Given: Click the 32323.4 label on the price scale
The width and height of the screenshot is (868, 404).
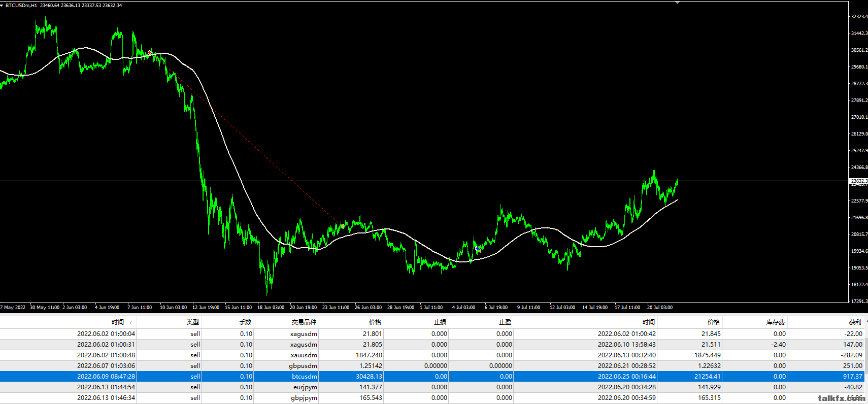Looking at the screenshot, I should click(859, 17).
